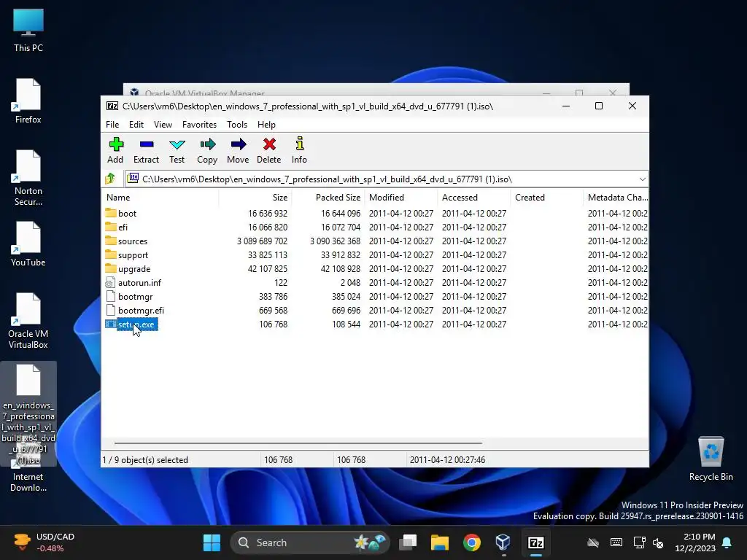The image size is (747, 560).
Task: Select the Copy toolbar icon
Action: 207,150
